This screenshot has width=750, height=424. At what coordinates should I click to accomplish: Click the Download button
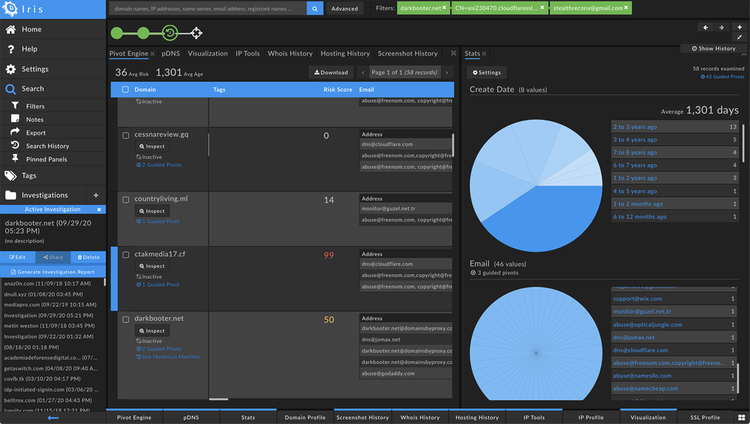click(329, 72)
